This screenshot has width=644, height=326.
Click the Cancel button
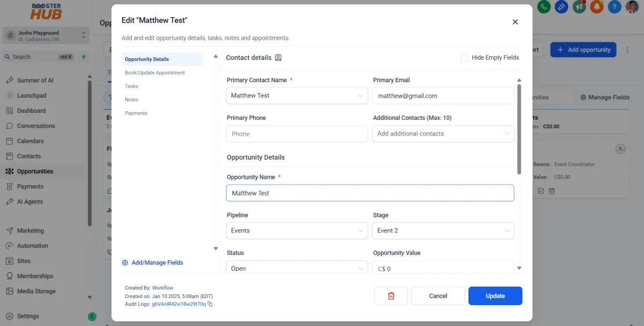click(438, 296)
